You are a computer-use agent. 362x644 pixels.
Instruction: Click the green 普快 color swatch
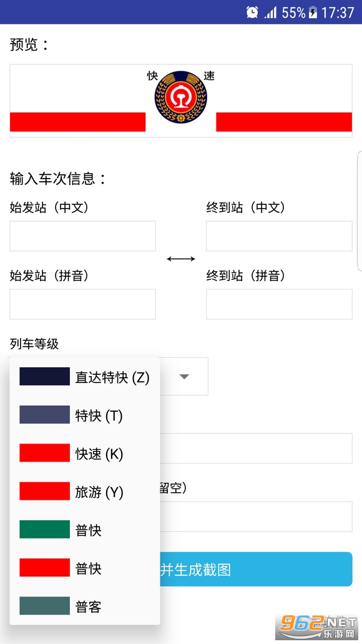[x=45, y=530]
